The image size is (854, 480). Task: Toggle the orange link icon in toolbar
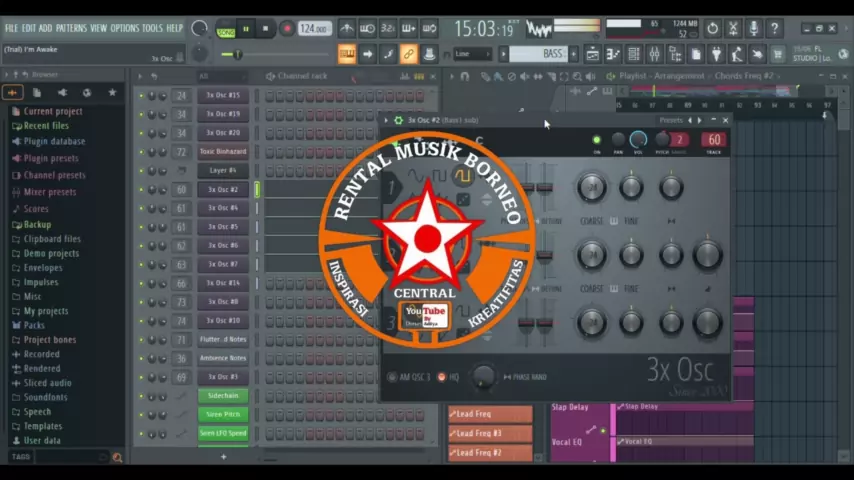tap(408, 54)
